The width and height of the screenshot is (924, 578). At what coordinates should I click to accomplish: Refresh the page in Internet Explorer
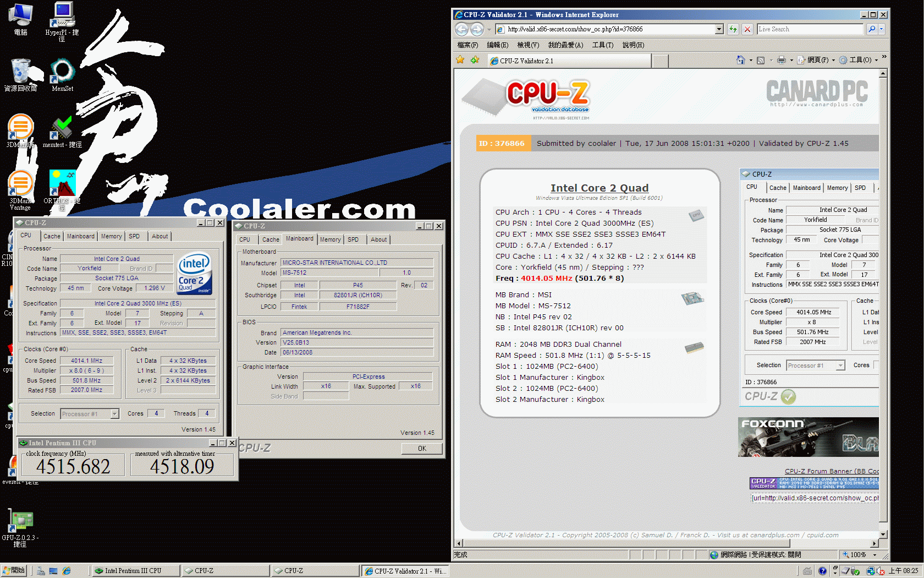tap(733, 29)
